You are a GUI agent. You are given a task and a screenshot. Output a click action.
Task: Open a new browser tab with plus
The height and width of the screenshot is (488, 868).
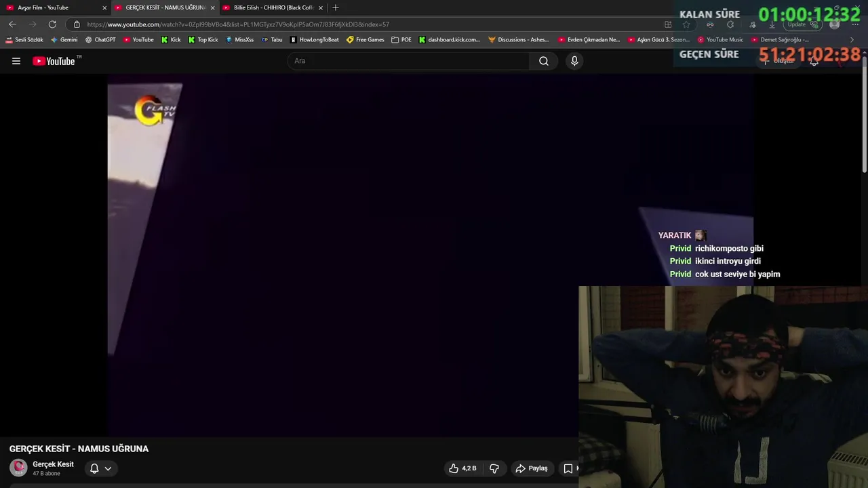335,7
